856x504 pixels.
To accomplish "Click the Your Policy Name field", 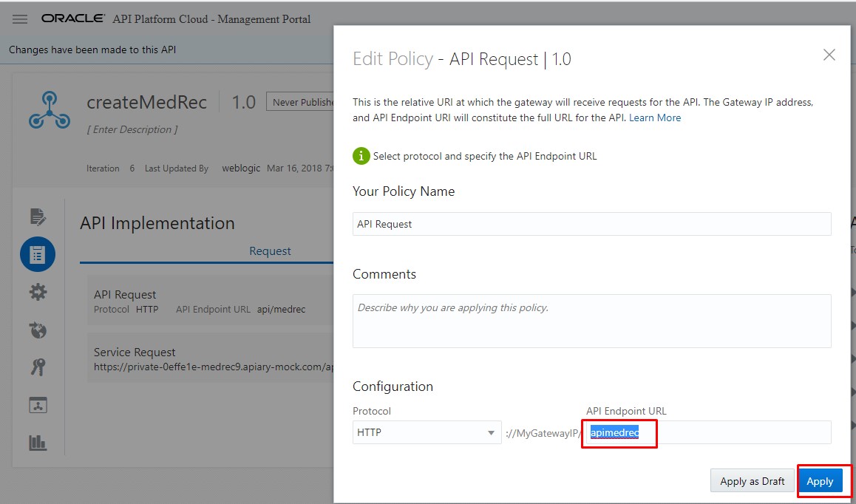I will (x=592, y=224).
